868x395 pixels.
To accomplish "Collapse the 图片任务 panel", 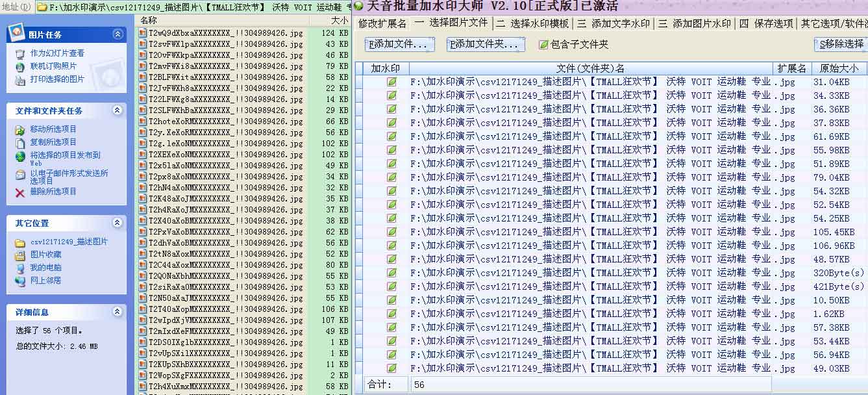I will pos(118,34).
